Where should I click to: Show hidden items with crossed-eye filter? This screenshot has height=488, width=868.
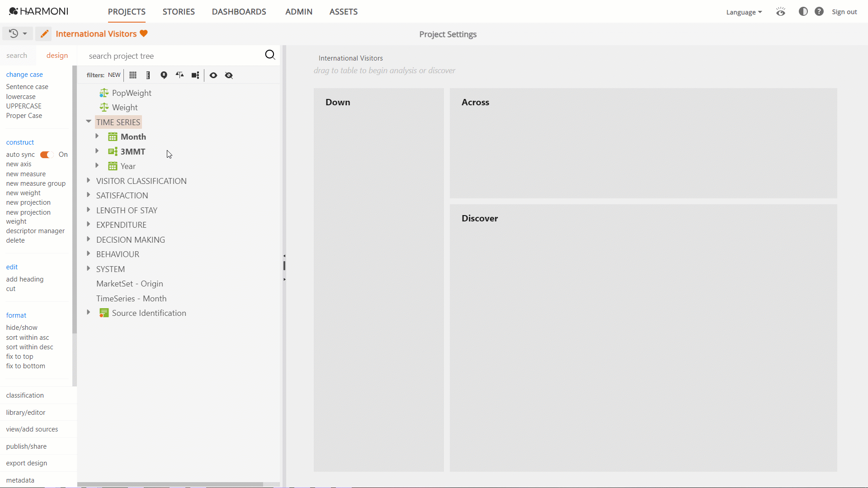pos(229,75)
